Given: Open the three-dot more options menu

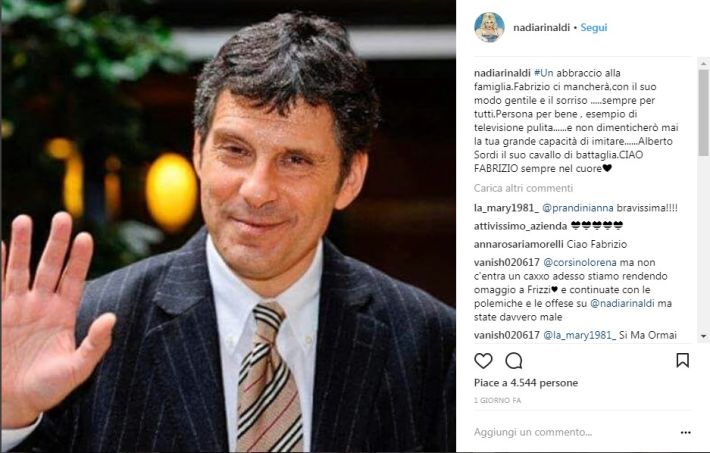Looking at the screenshot, I should [x=686, y=433].
